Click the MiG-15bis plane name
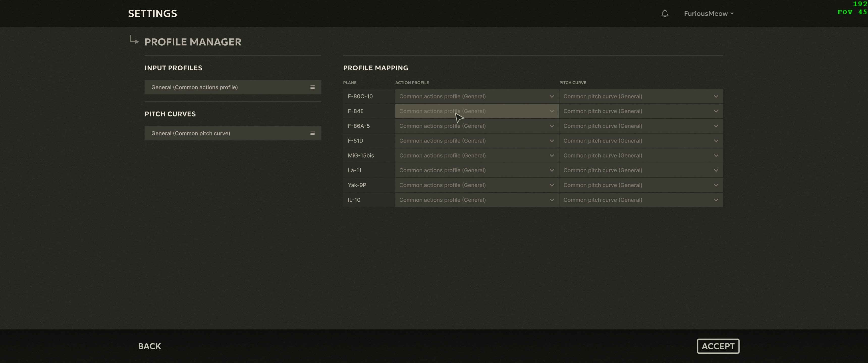This screenshot has width=868, height=363. 361,156
